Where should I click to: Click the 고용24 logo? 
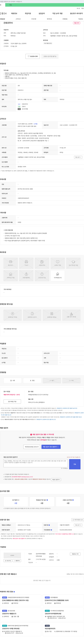[3, 14]
